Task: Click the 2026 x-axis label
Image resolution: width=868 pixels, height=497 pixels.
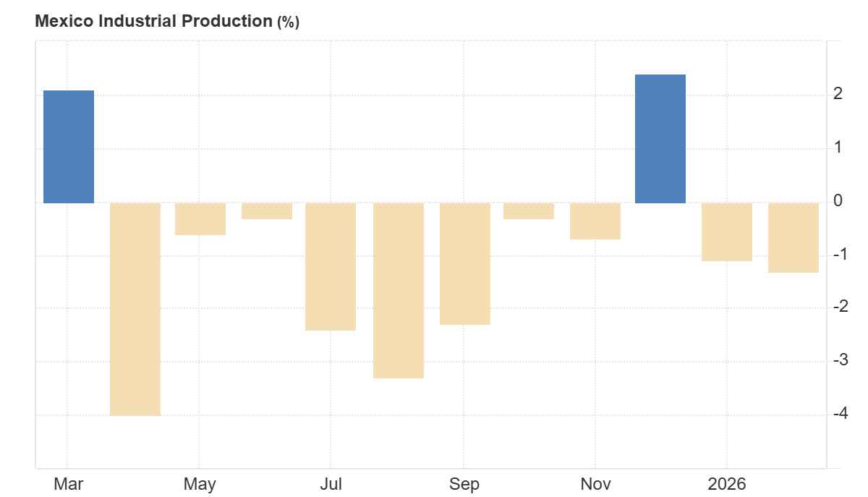Action: coord(727,484)
